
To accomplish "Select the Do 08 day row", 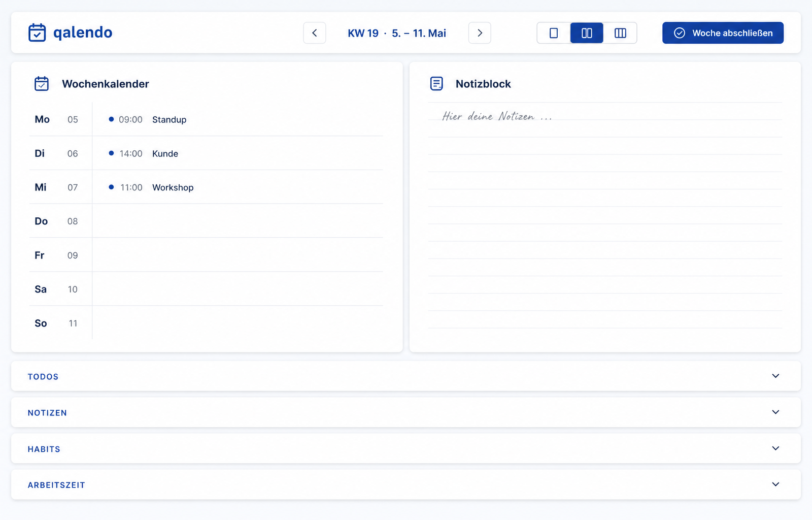I will pyautogui.click(x=206, y=221).
